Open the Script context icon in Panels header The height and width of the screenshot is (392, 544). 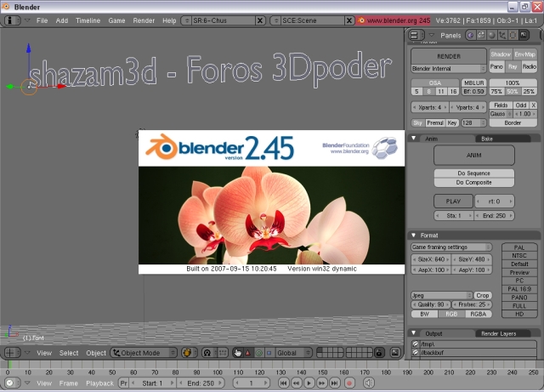click(x=481, y=35)
